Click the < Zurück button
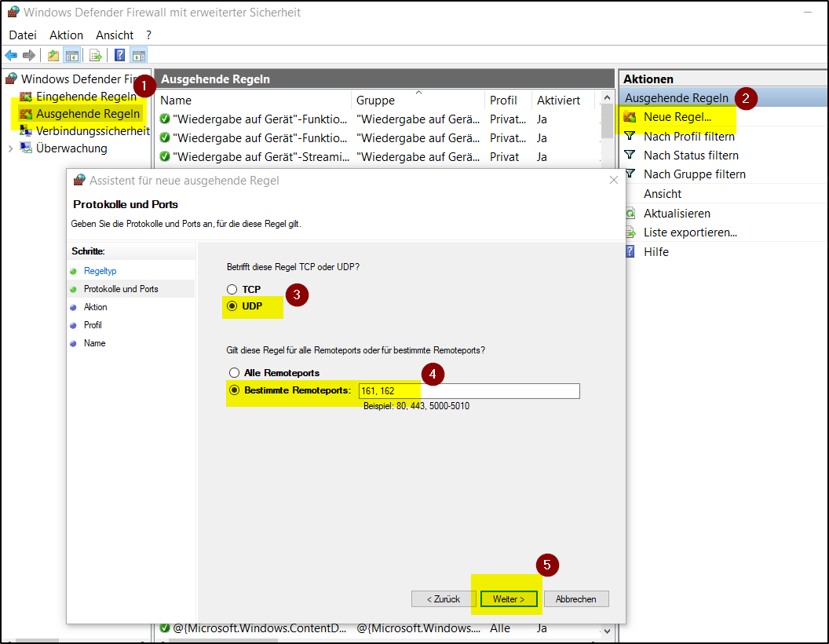This screenshot has width=829, height=644. 444,599
